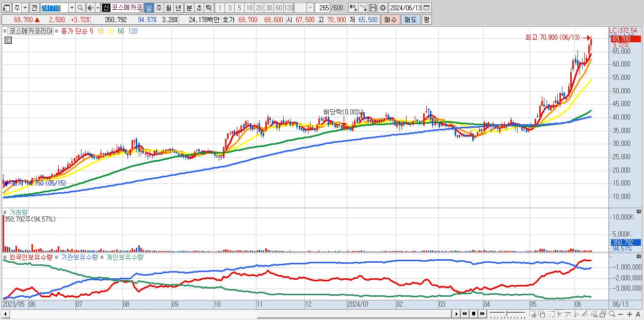
Task: Click the plus zoom-in icon at bottom right
Action: pyautogui.click(x=630, y=314)
